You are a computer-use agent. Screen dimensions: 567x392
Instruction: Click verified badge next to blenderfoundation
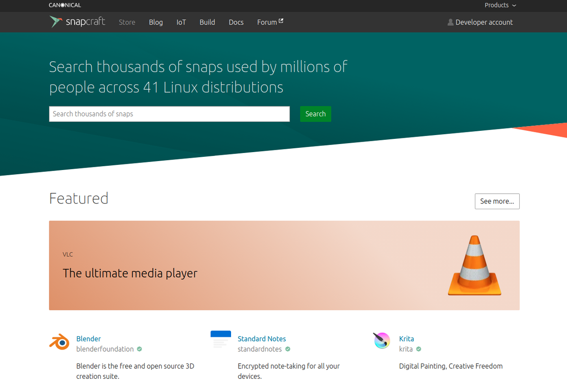click(139, 349)
